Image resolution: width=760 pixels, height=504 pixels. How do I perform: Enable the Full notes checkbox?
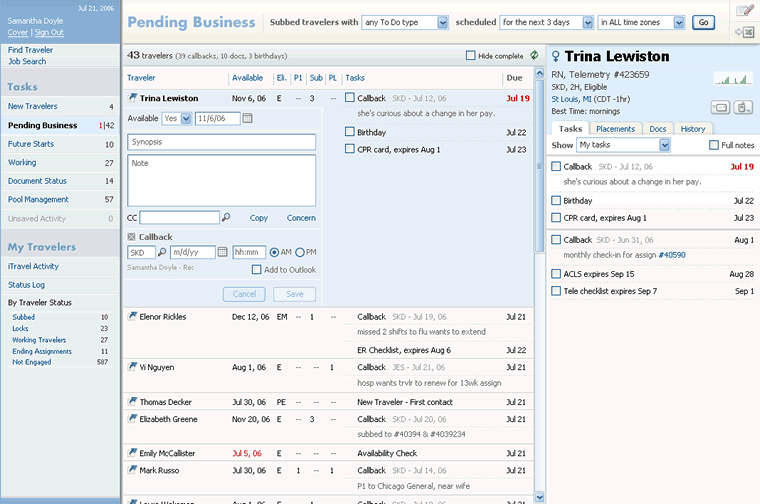[x=714, y=145]
